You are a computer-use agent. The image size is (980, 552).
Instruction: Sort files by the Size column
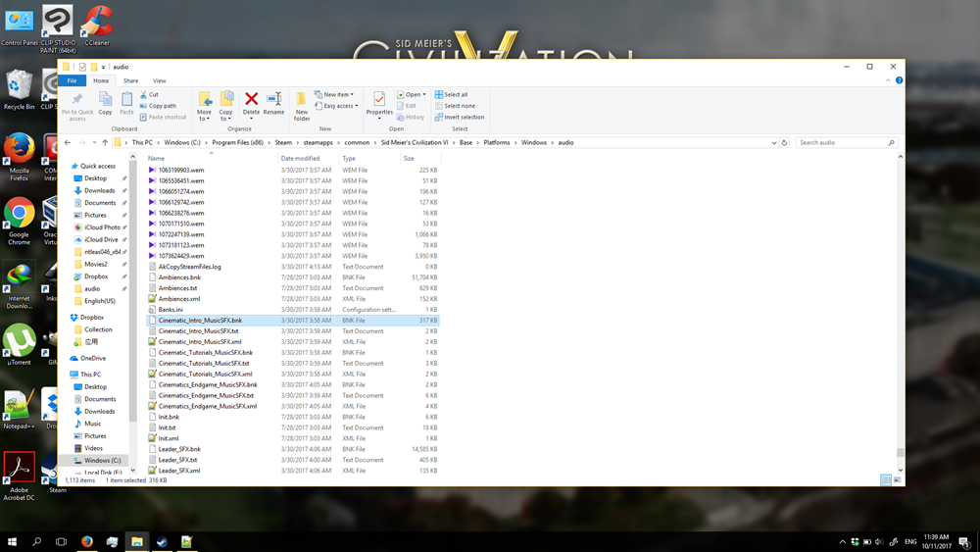[419, 158]
